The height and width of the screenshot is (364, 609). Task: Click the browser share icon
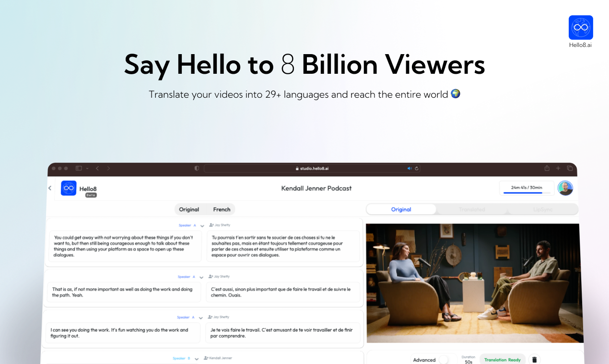coord(547,169)
